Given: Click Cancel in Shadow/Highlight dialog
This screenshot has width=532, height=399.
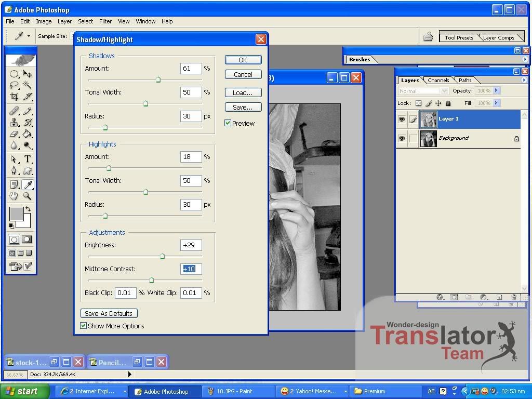Looking at the screenshot, I should coord(243,74).
